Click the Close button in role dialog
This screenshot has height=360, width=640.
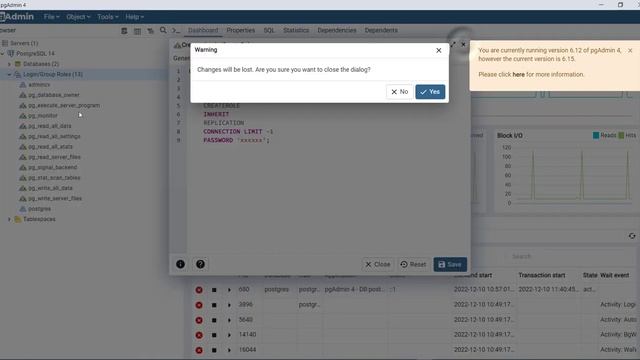(378, 264)
